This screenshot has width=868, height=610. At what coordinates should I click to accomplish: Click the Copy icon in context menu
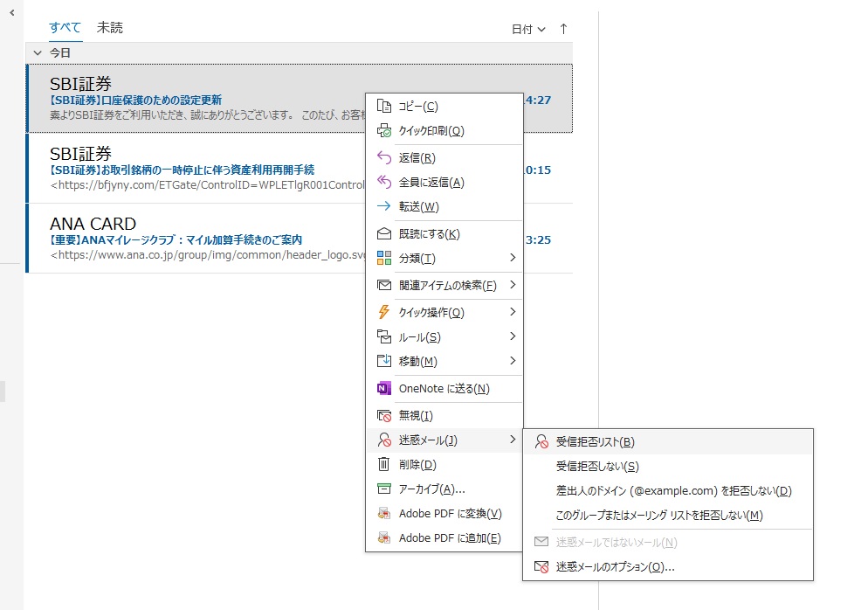(383, 106)
